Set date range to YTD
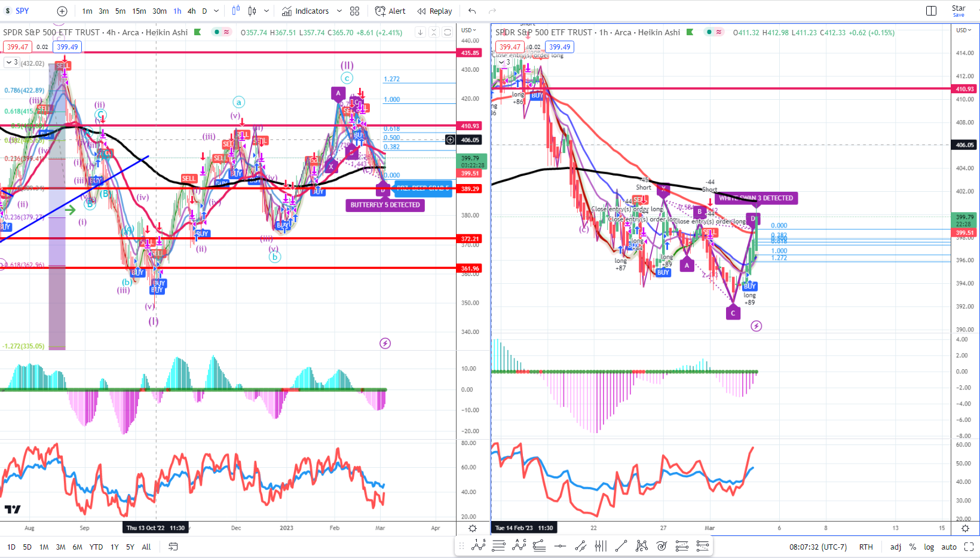 tap(96, 547)
